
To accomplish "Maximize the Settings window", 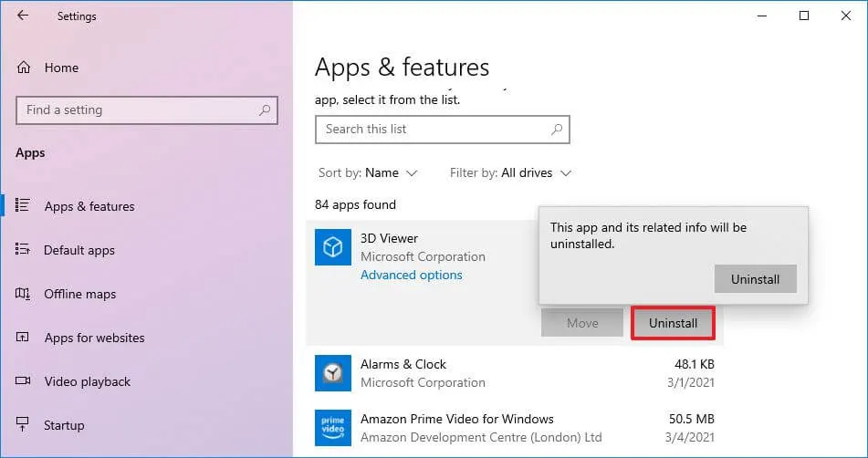I will coord(804,16).
